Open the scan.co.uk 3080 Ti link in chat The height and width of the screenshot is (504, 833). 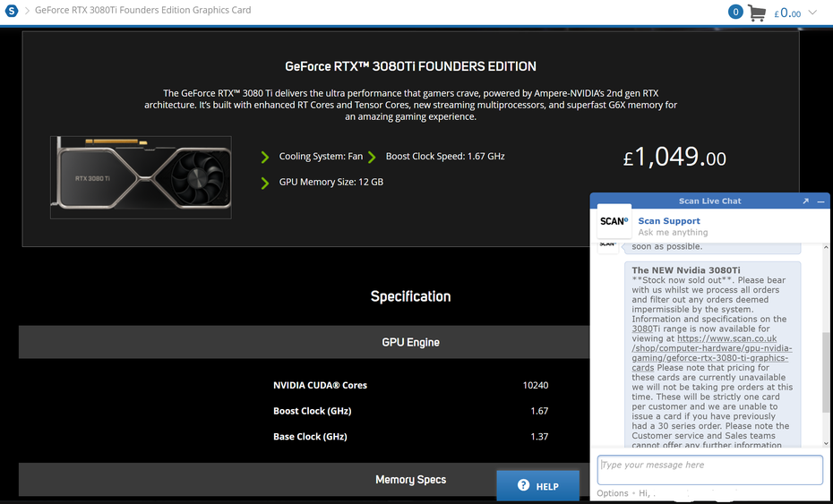point(712,353)
